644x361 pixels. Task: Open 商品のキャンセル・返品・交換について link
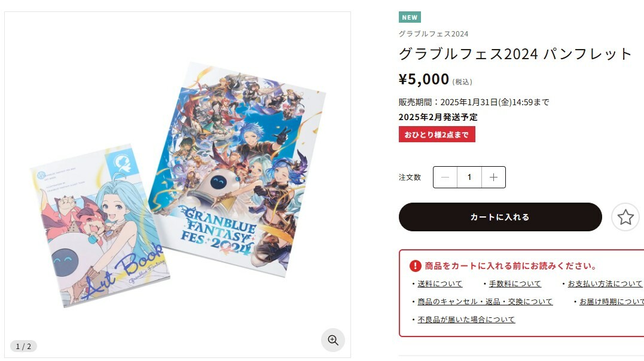pos(485,302)
